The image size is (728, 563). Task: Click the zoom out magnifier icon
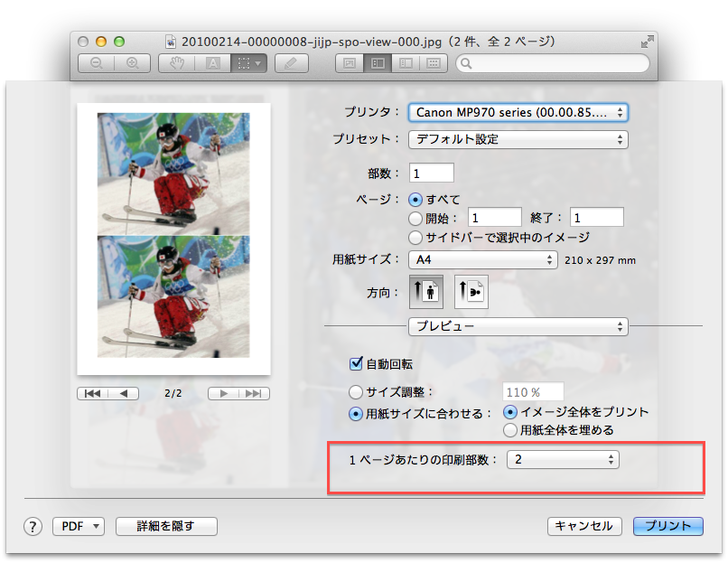click(x=96, y=63)
